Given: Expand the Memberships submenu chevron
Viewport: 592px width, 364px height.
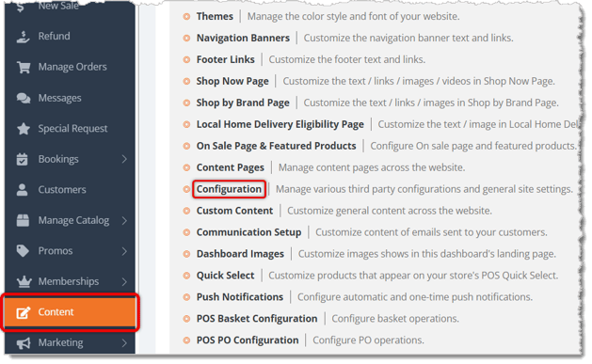Looking at the screenshot, I should pos(124,281).
